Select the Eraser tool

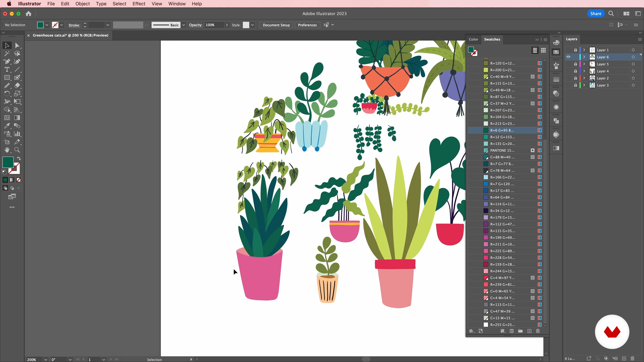tap(17, 85)
